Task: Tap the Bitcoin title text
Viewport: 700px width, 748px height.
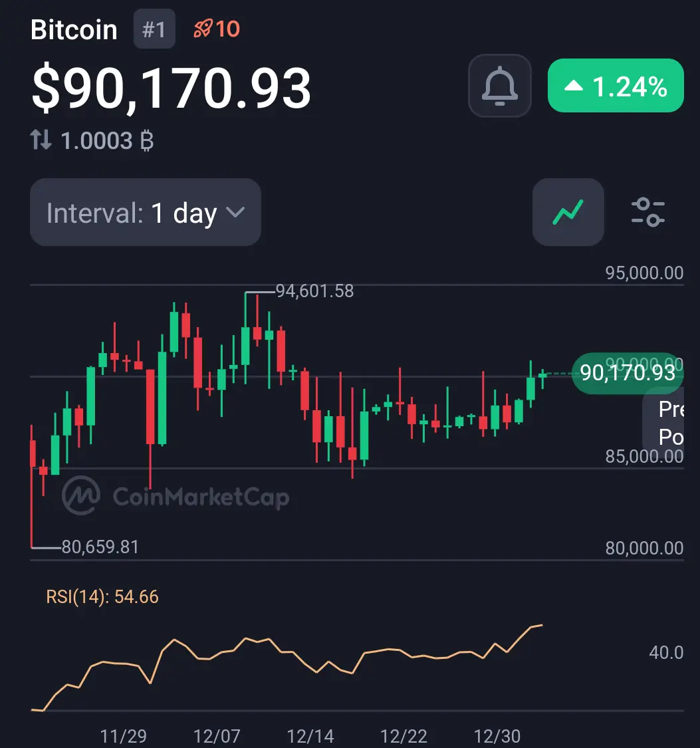Action: tap(74, 29)
